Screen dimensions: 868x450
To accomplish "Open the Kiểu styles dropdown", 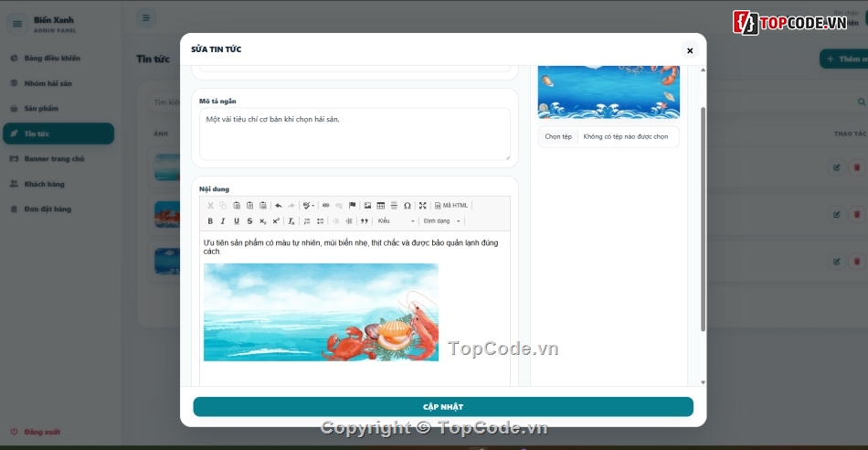I will tap(396, 221).
